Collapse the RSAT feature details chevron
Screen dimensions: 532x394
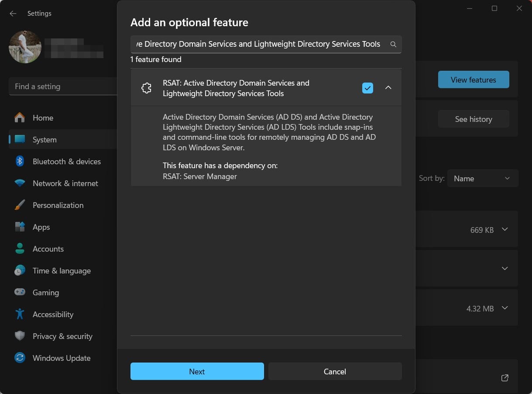(388, 88)
